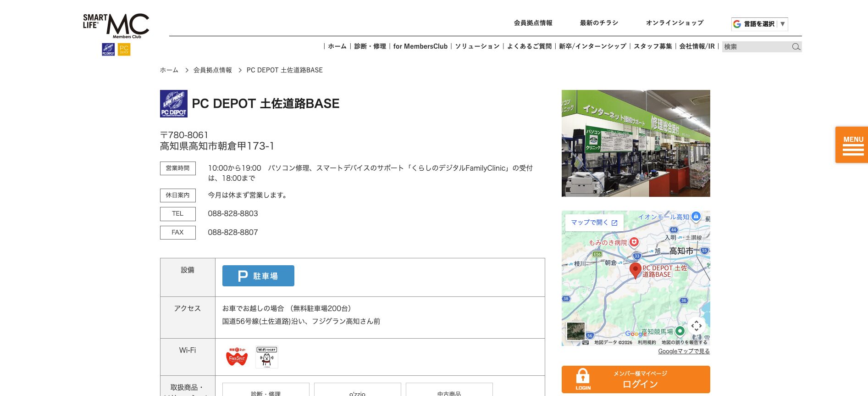Click PC DEPOT 土佐道路BASE breadcrumb text
The image size is (868, 396).
click(x=285, y=70)
